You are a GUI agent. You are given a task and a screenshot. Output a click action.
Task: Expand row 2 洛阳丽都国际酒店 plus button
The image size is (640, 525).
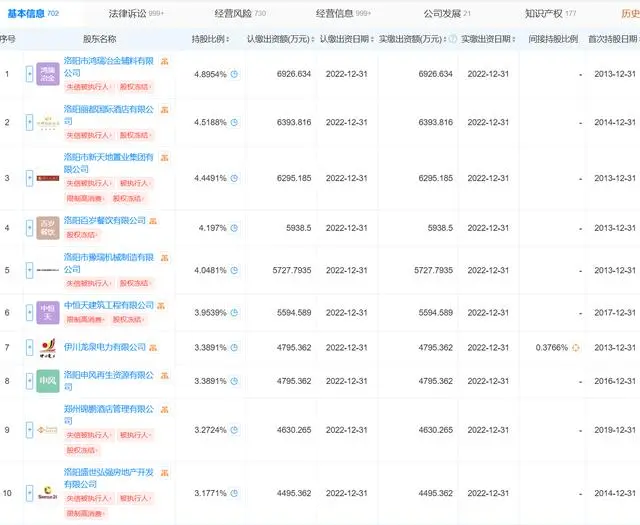(29, 122)
